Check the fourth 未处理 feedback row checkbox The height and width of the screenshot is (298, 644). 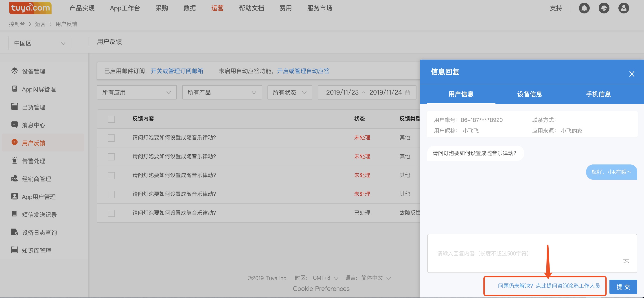(111, 194)
